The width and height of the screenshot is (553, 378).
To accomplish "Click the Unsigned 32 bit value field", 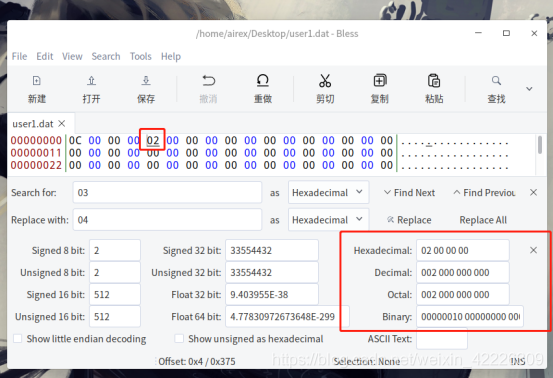I will 272,272.
